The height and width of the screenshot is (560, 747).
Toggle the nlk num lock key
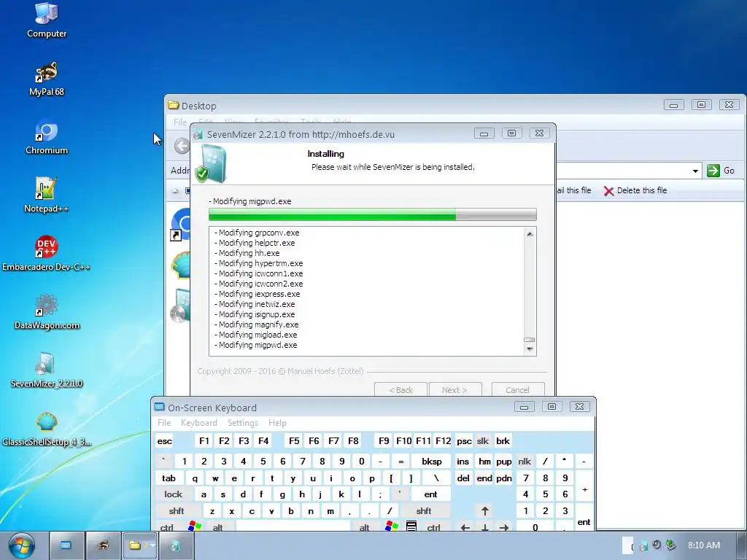[x=525, y=461]
